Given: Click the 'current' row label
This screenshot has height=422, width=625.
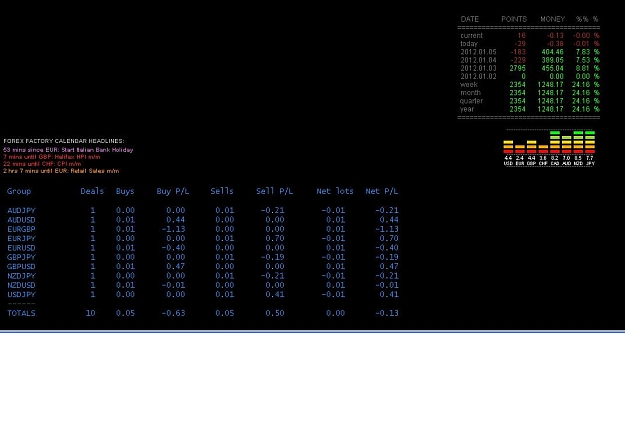Looking at the screenshot, I should click(x=472, y=35).
